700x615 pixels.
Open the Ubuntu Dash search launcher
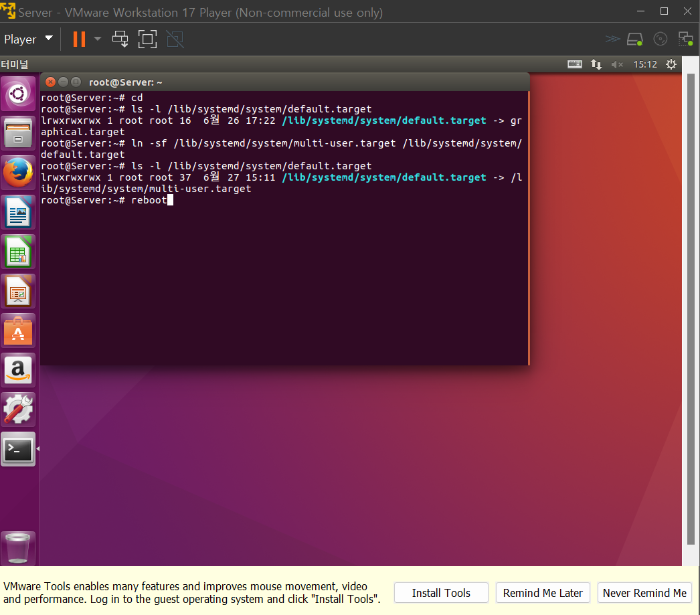coord(18,94)
